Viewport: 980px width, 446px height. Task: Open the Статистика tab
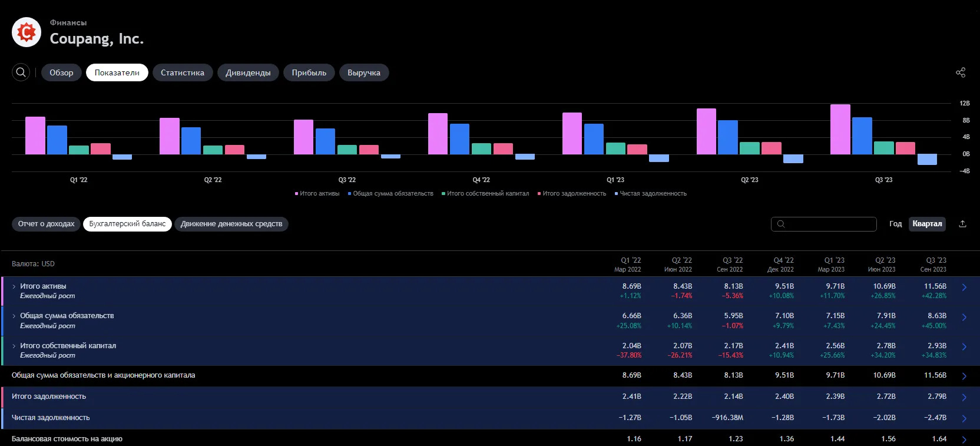pos(183,72)
